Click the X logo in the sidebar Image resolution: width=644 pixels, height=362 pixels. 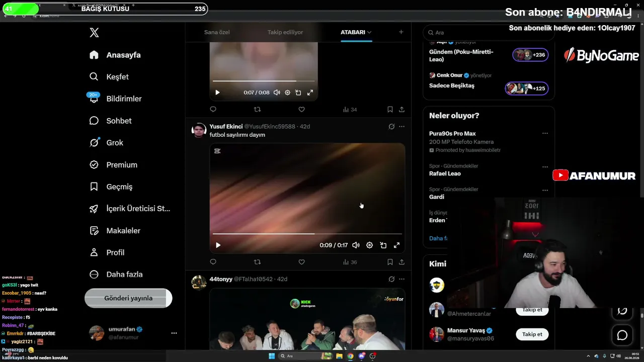pyautogui.click(x=94, y=33)
